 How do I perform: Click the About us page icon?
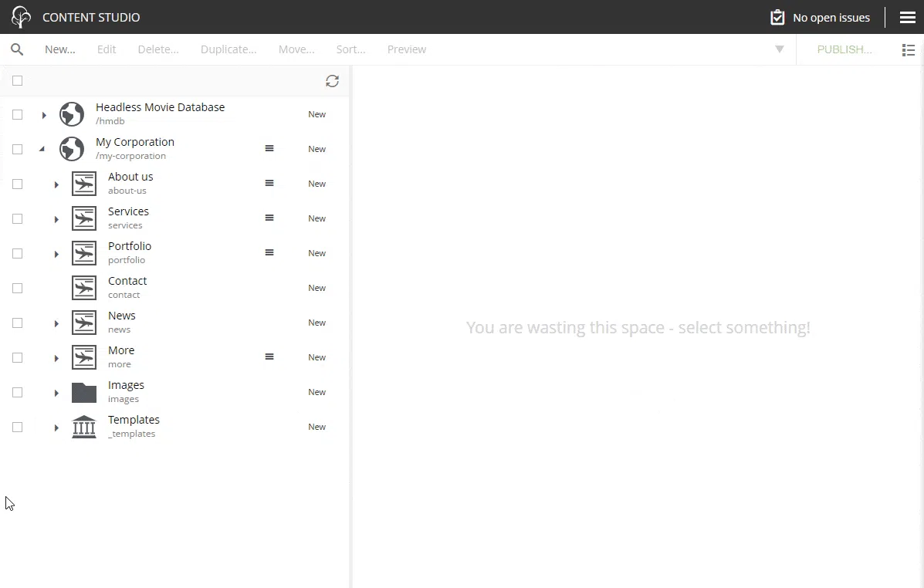(x=84, y=184)
